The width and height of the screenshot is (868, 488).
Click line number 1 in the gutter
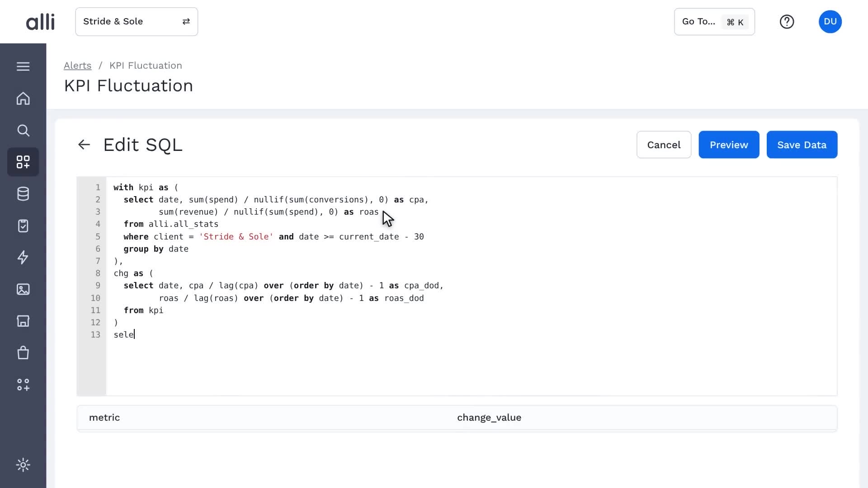coord(98,188)
